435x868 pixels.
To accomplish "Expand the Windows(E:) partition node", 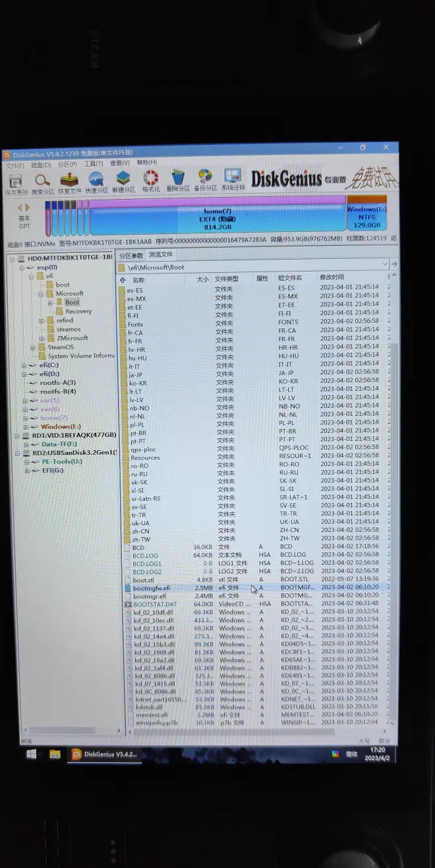I will point(26,427).
